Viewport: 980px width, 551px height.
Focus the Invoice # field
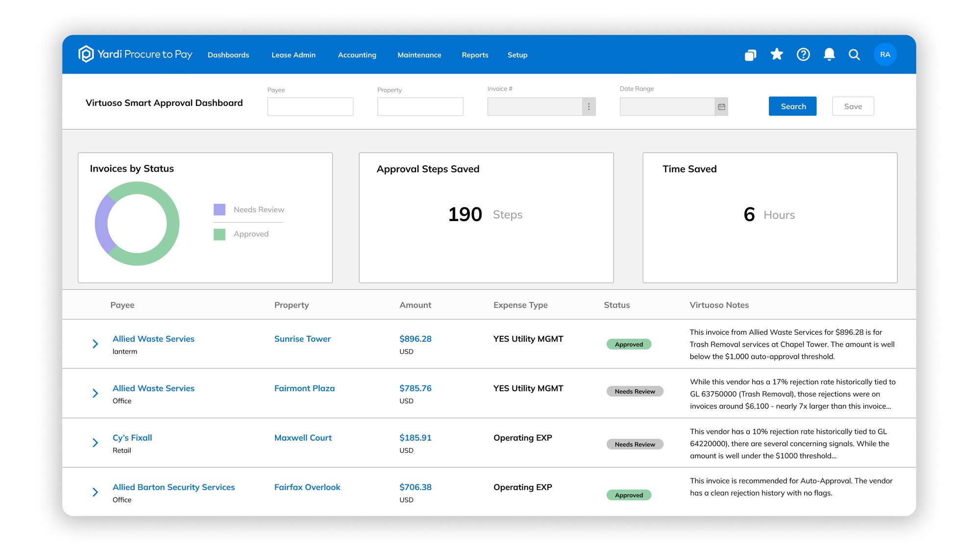coord(535,107)
